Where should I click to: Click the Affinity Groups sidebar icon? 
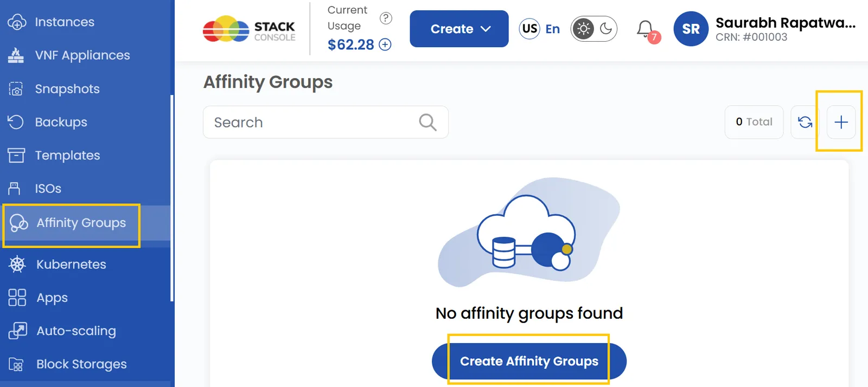tap(18, 223)
